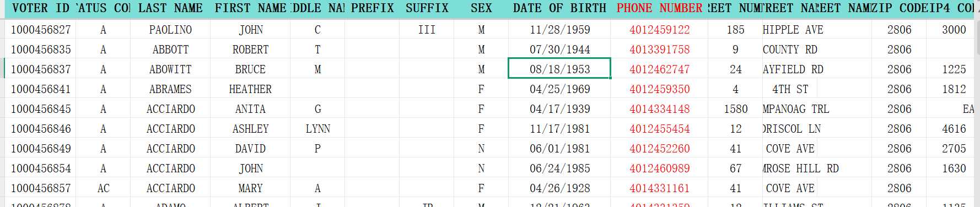The image size is (980, 207).
Task: Select the VOTER ID column header
Action: click(40, 8)
